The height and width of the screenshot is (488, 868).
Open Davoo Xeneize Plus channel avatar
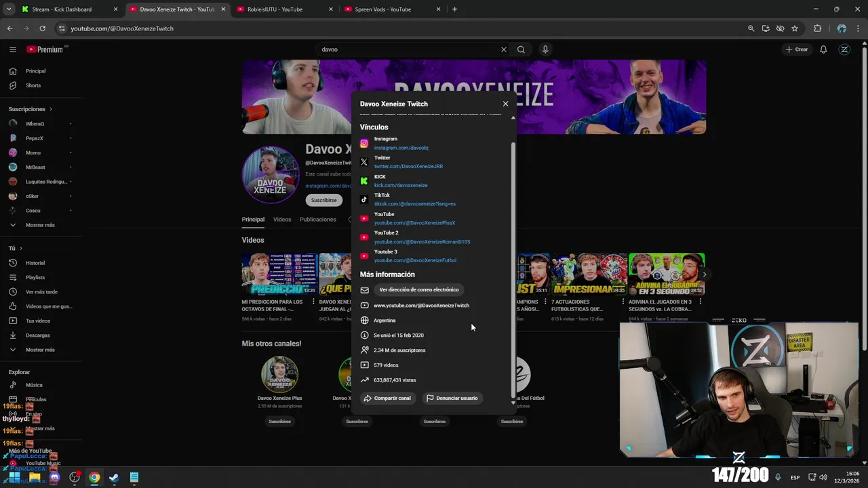(279, 374)
